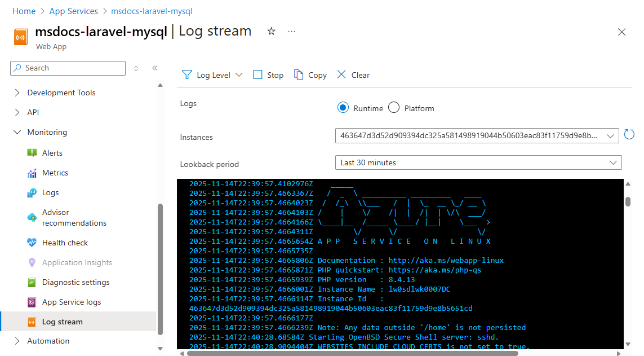Click the log console horizontal scrollbar

pos(352,353)
